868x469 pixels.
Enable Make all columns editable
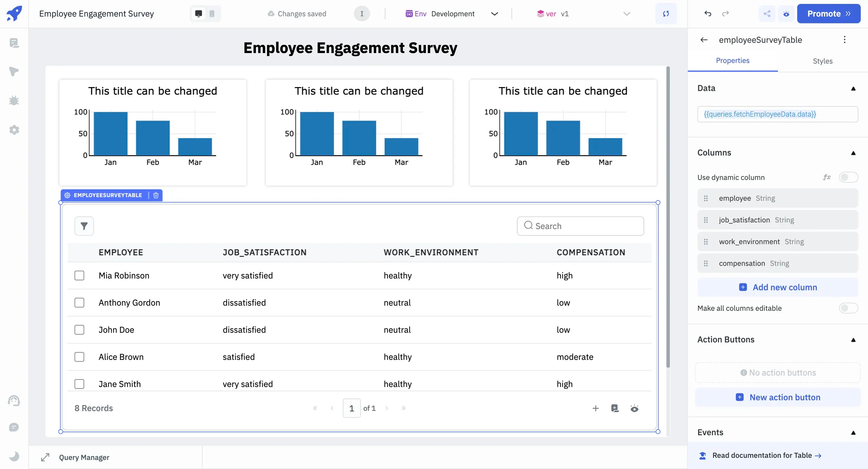click(x=848, y=308)
